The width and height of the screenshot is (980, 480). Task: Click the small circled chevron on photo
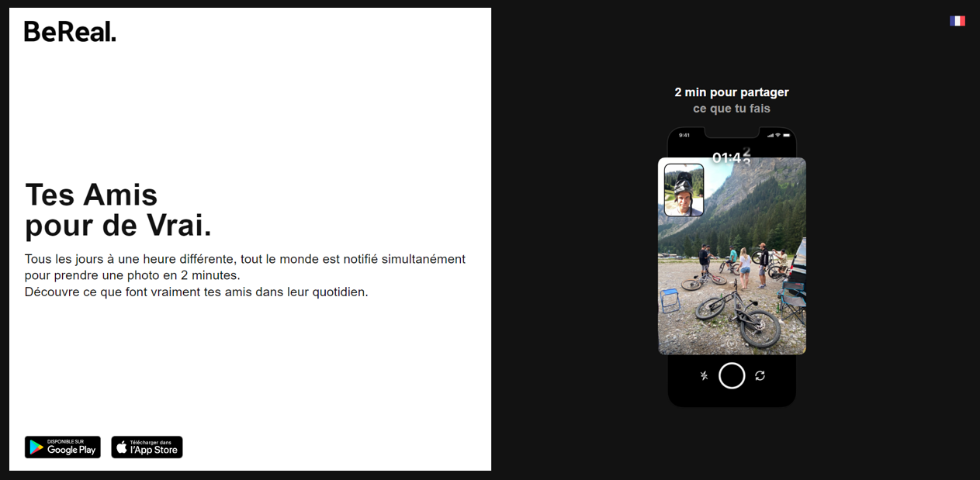point(732,344)
